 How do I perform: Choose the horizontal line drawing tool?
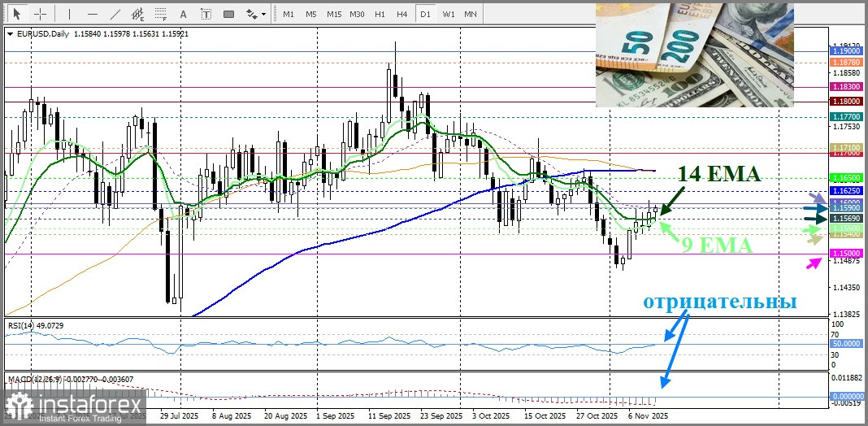[92, 14]
